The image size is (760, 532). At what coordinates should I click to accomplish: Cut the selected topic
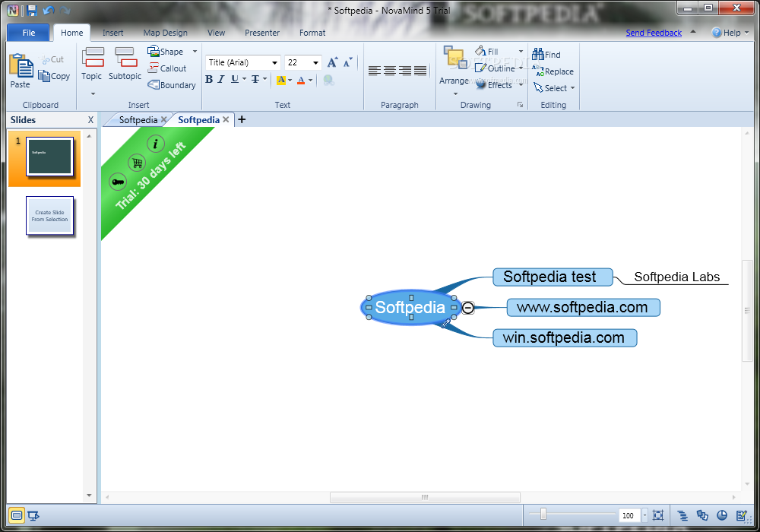[53, 59]
